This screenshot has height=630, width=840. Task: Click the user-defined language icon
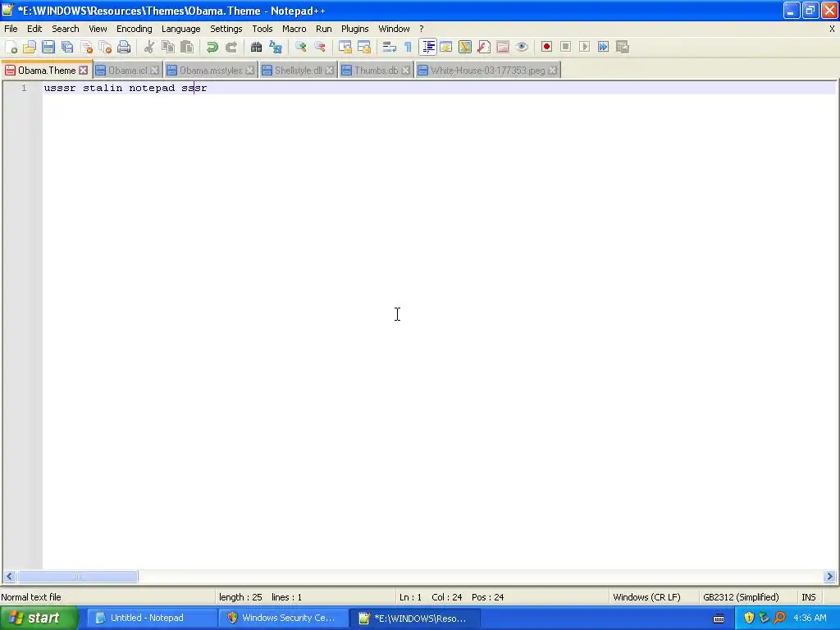pos(445,47)
